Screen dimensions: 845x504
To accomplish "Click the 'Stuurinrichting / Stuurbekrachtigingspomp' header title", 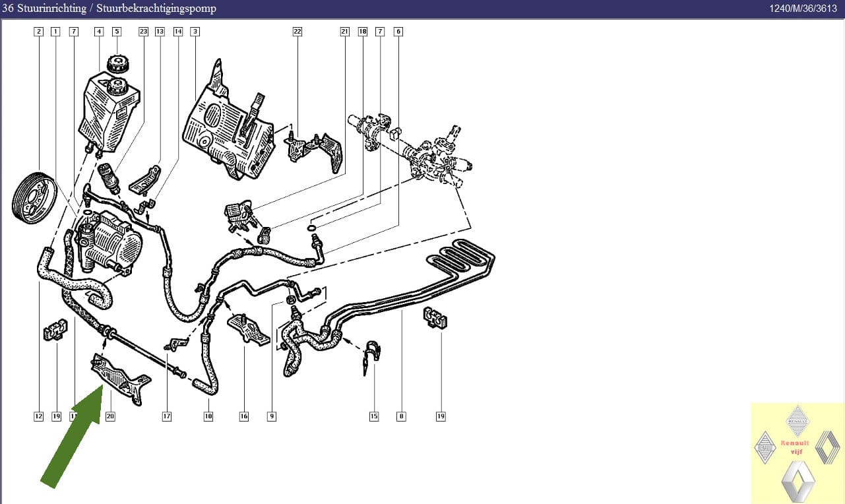I will (x=109, y=9).
